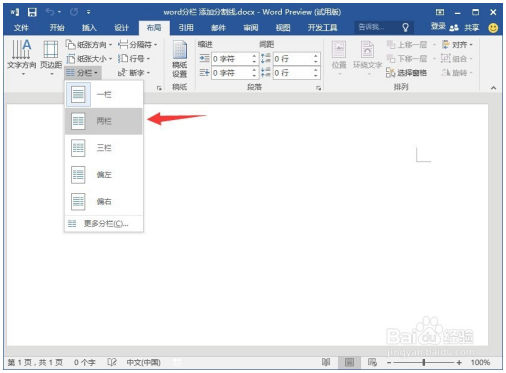Click the smiley feedback icon
The width and height of the screenshot is (506, 373).
(493, 28)
